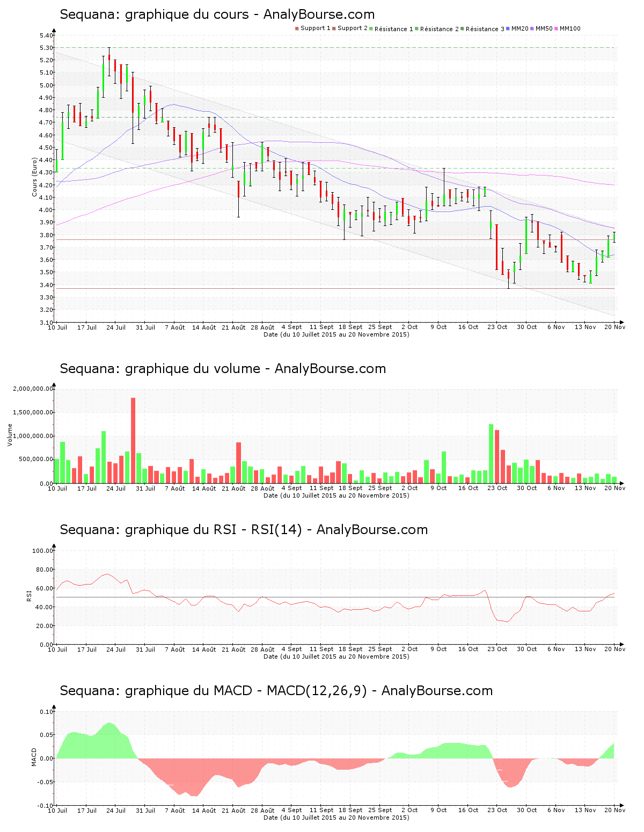The height and width of the screenshot is (832, 644).
Task: Click the 5.40 value on the price axis
Action: coord(46,35)
